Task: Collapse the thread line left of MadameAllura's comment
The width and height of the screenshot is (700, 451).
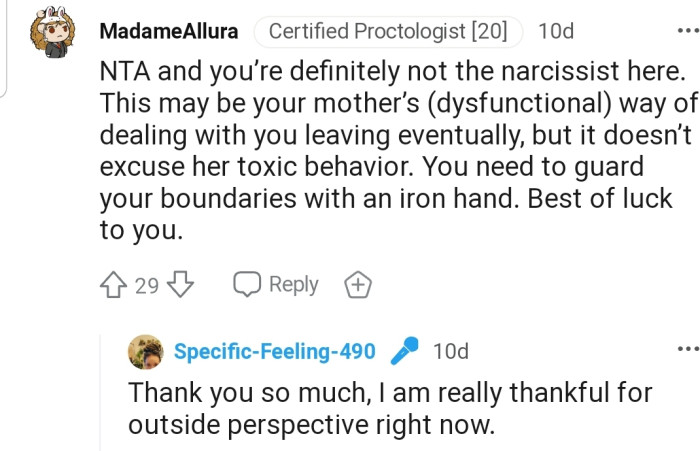Action: [2, 50]
